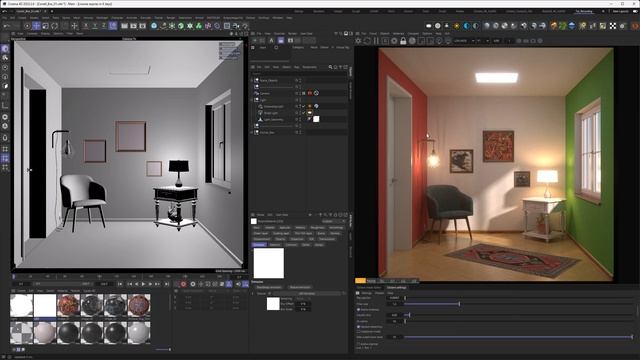Screen dimensions: 640x360
Task: Switch to the Octane settings tab
Action: point(397,287)
